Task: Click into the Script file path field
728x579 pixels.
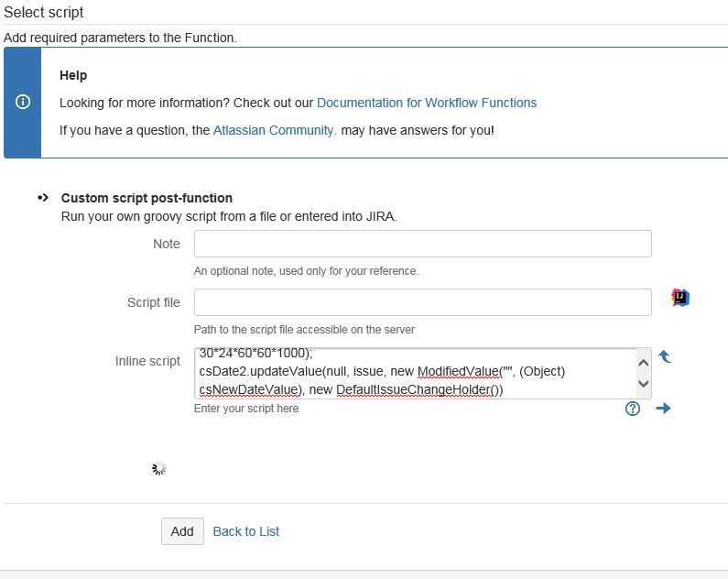Action: point(422,302)
